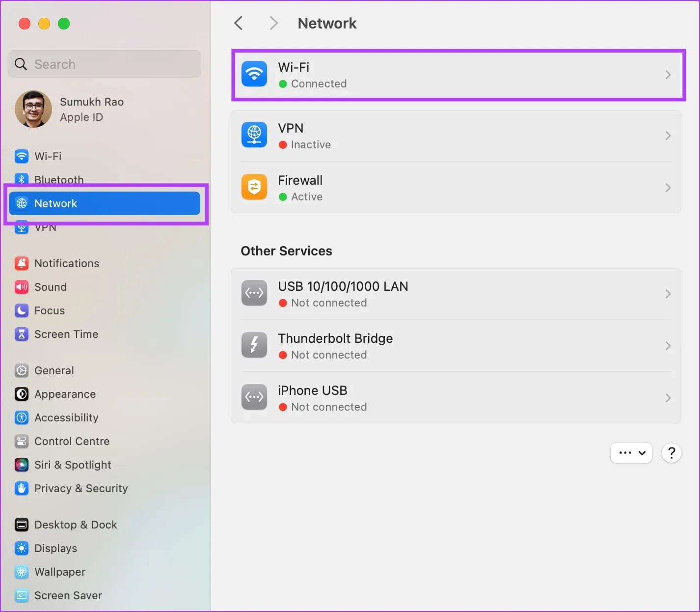Go back using the back arrow
The width and height of the screenshot is (700, 612).
pos(239,23)
